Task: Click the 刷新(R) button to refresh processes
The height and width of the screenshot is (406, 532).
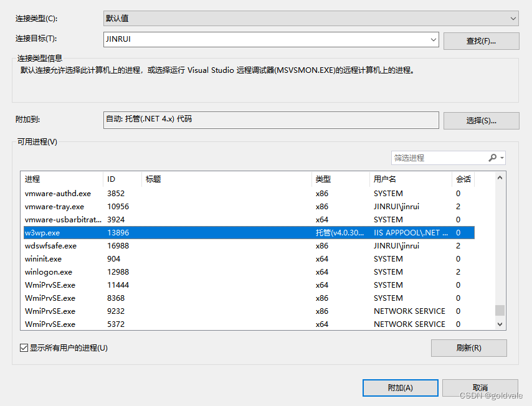Action: pyautogui.click(x=468, y=348)
